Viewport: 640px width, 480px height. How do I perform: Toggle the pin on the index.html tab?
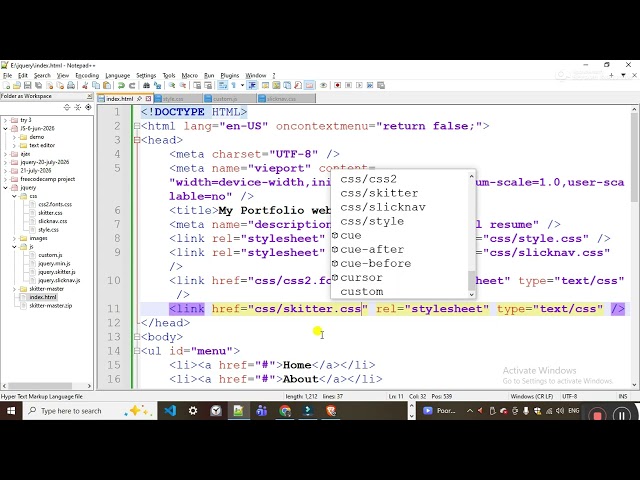coord(140,99)
